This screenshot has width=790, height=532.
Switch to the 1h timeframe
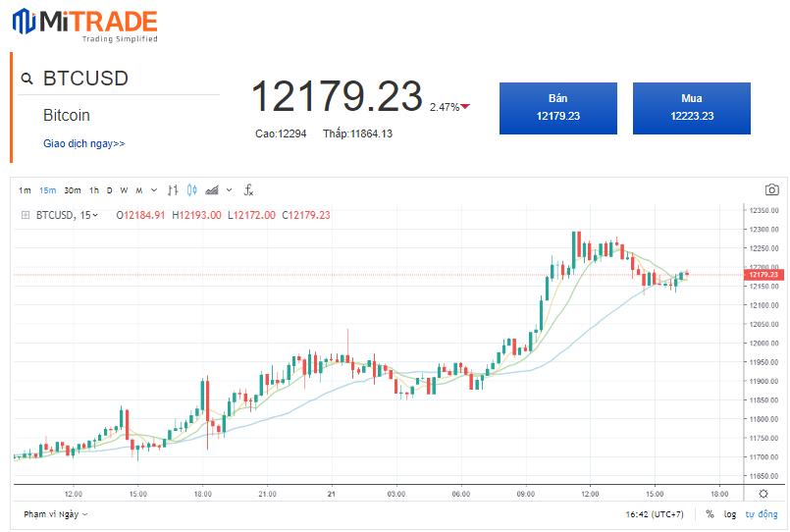94,190
